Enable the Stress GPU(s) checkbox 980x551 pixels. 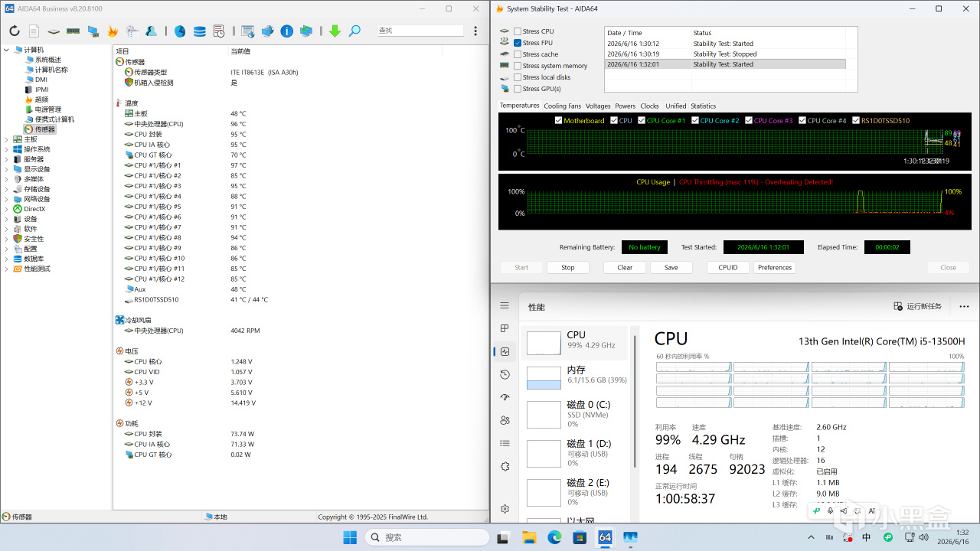point(518,89)
